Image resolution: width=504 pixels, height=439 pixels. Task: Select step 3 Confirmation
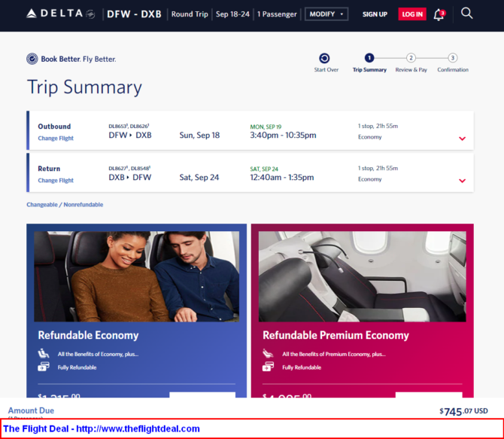coord(453,58)
